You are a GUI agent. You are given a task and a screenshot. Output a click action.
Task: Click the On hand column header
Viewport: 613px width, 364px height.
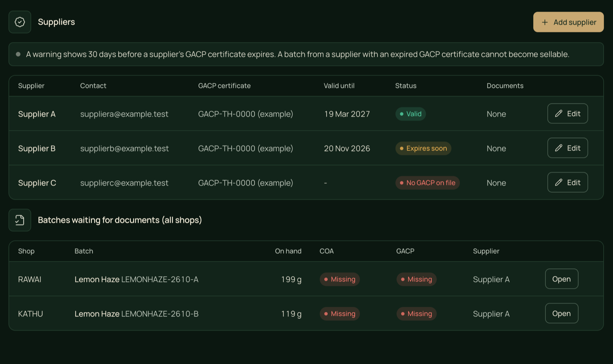point(288,251)
